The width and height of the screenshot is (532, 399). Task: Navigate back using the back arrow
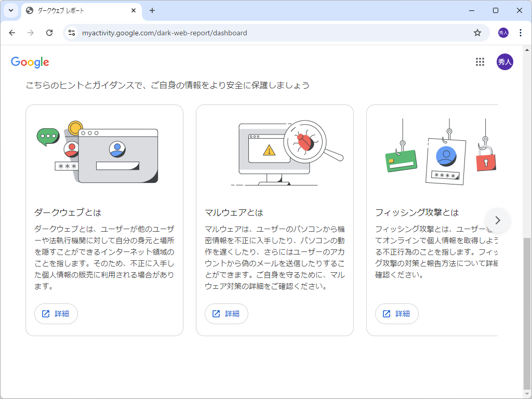(12, 32)
